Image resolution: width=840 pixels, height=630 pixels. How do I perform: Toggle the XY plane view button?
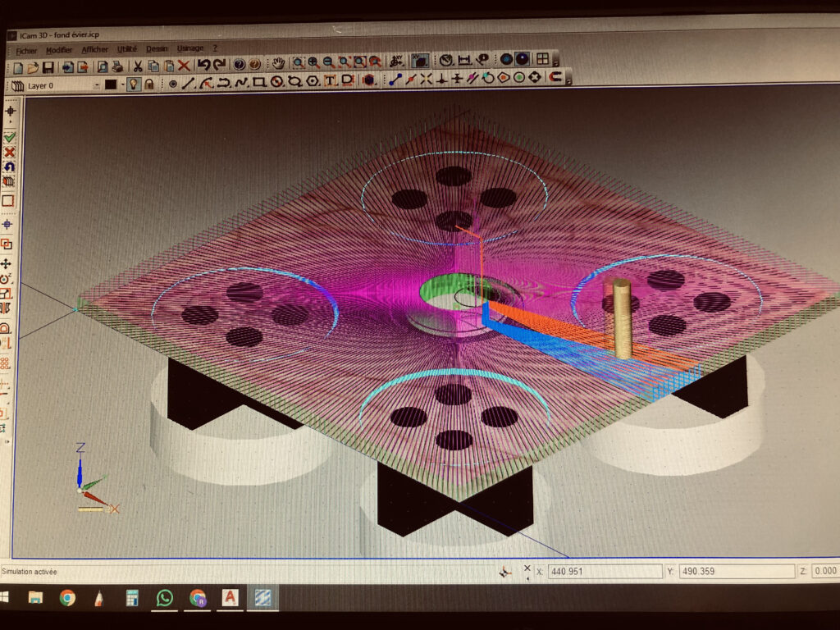pos(420,61)
